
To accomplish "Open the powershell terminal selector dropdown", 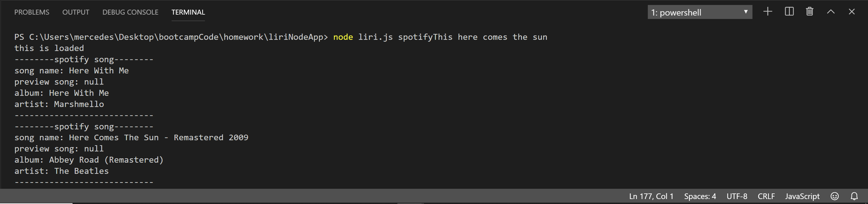I will coord(700,12).
